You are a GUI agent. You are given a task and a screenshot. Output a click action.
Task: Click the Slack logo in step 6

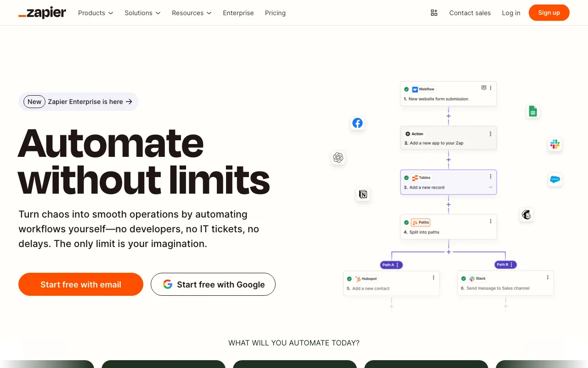[x=472, y=279]
